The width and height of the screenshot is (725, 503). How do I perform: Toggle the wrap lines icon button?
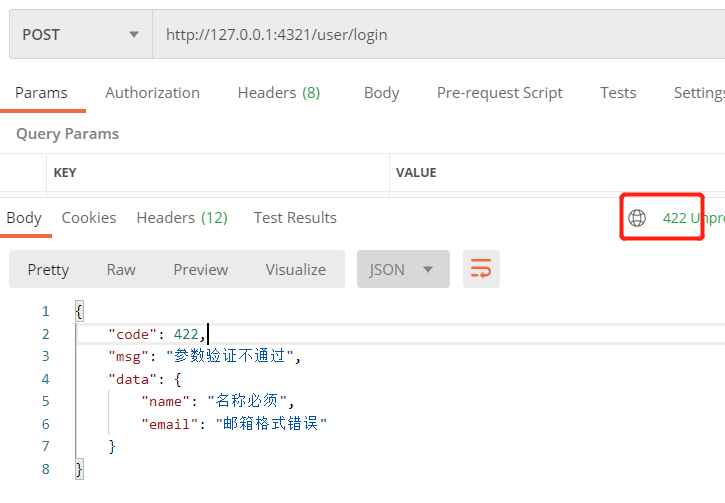pyautogui.click(x=481, y=269)
